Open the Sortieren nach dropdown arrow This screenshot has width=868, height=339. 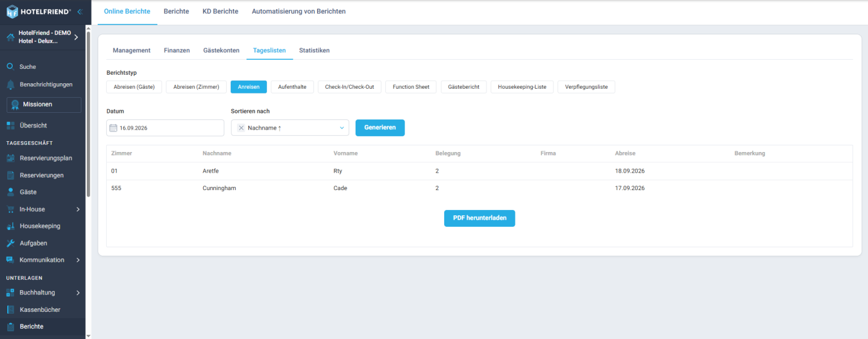click(342, 128)
